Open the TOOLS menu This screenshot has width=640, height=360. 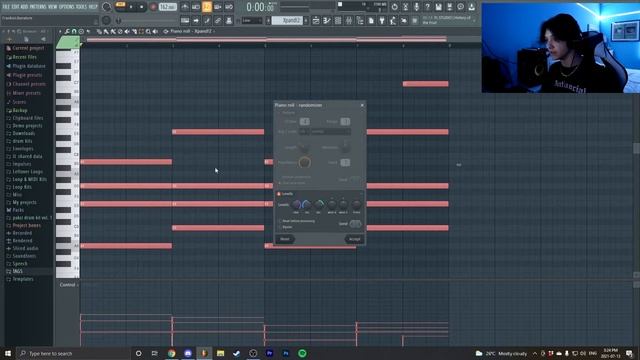click(x=82, y=7)
